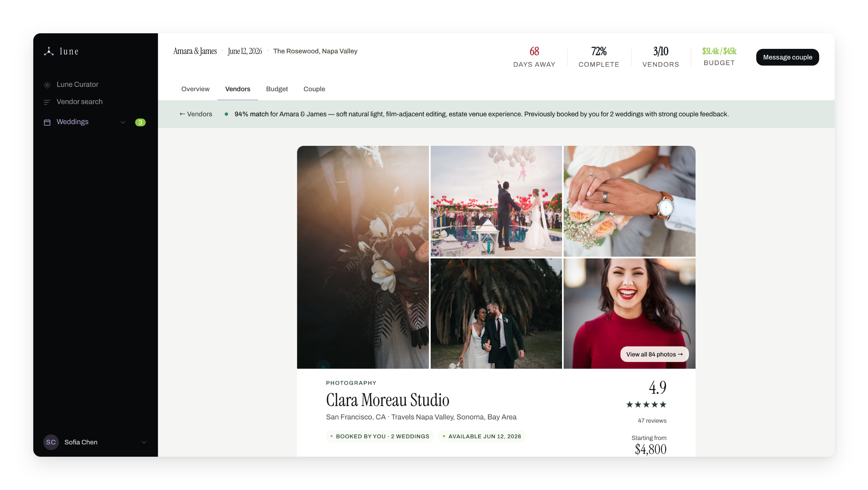
Task: Click the SC user avatar
Action: tap(51, 442)
